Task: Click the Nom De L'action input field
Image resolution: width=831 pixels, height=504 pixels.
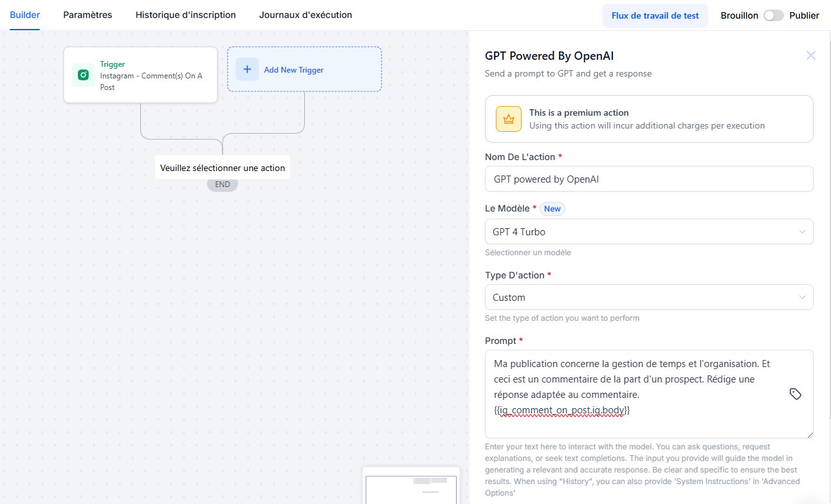Action: [x=649, y=179]
